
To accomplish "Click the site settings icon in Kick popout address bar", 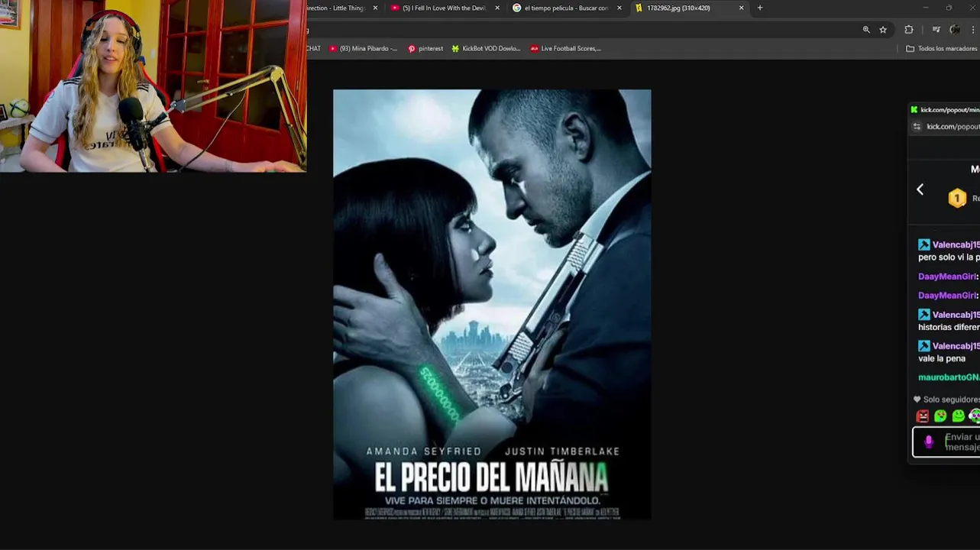I will (x=917, y=127).
